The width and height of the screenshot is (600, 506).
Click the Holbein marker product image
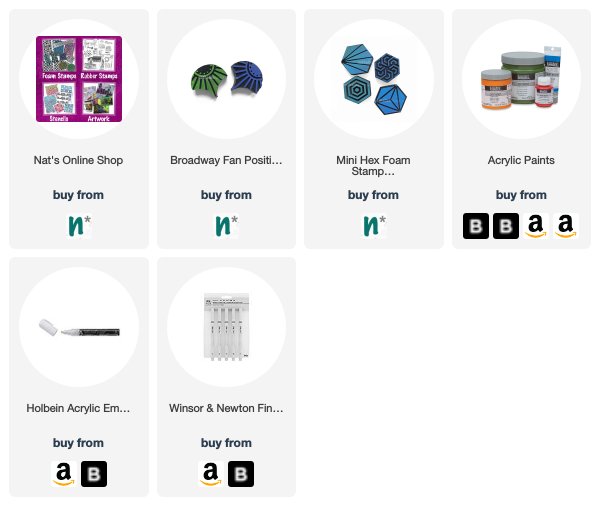pyautogui.click(x=79, y=328)
